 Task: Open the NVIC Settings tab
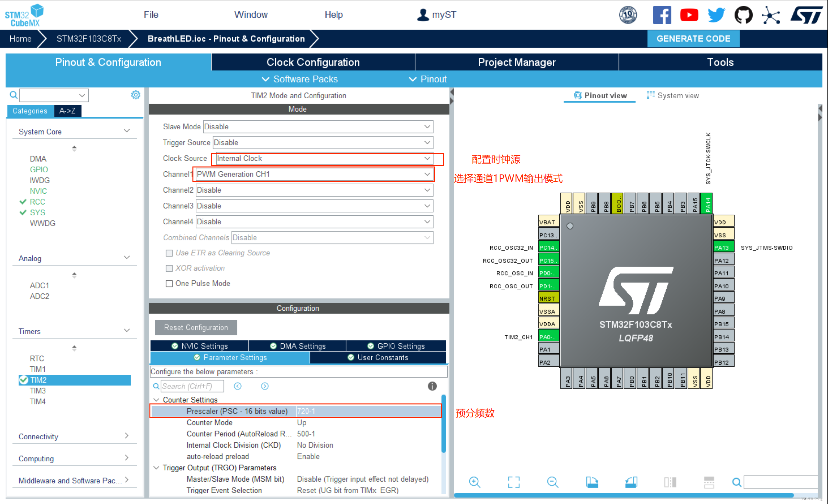pyautogui.click(x=199, y=346)
